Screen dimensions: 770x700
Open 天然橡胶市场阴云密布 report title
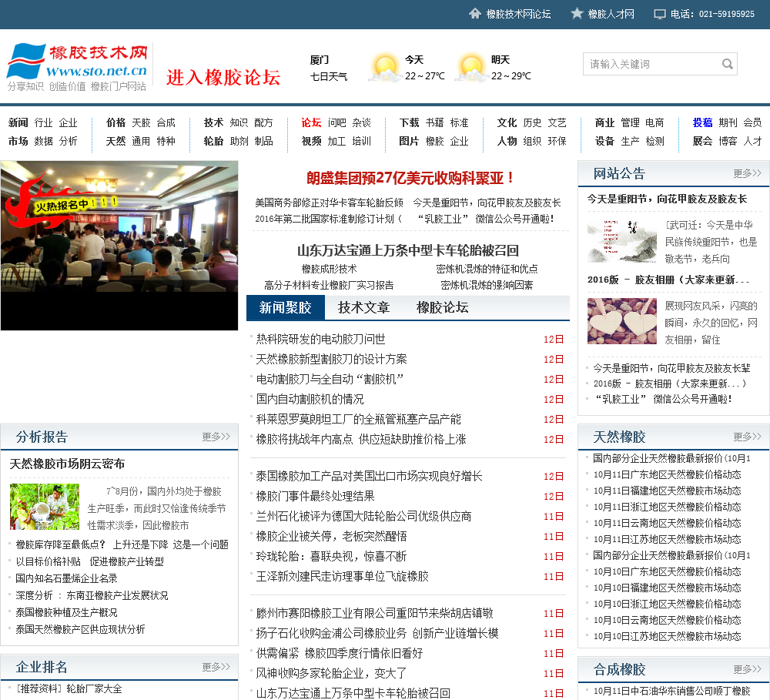67,464
